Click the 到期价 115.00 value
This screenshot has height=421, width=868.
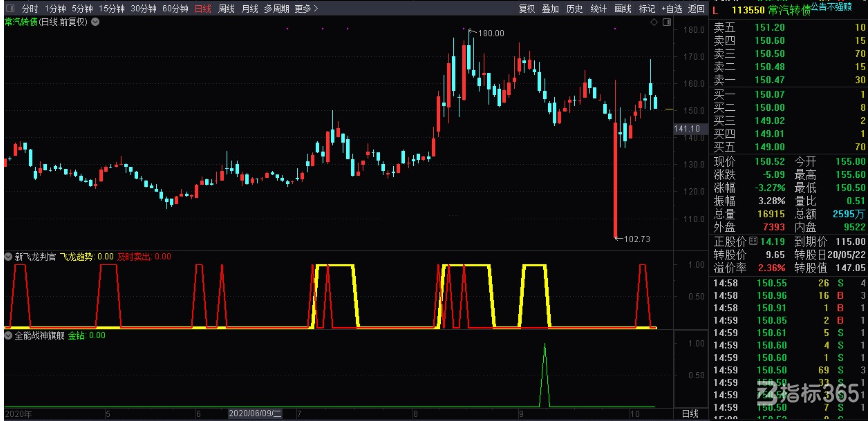(851, 242)
